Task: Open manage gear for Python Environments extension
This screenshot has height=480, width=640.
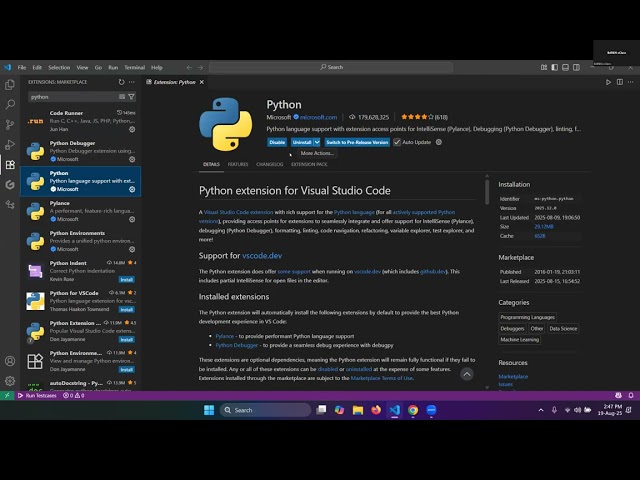Action: [x=132, y=249]
